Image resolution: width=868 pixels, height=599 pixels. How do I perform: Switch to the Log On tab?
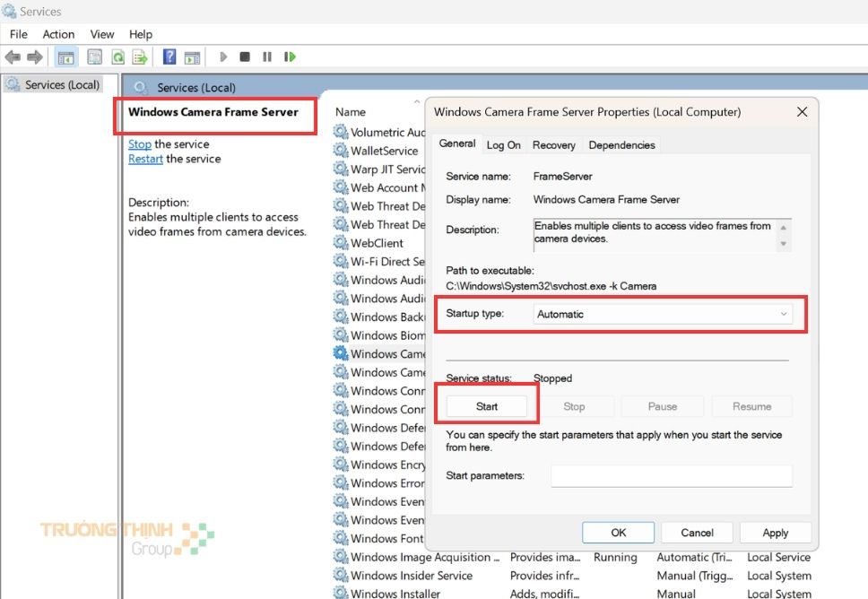[x=503, y=145]
